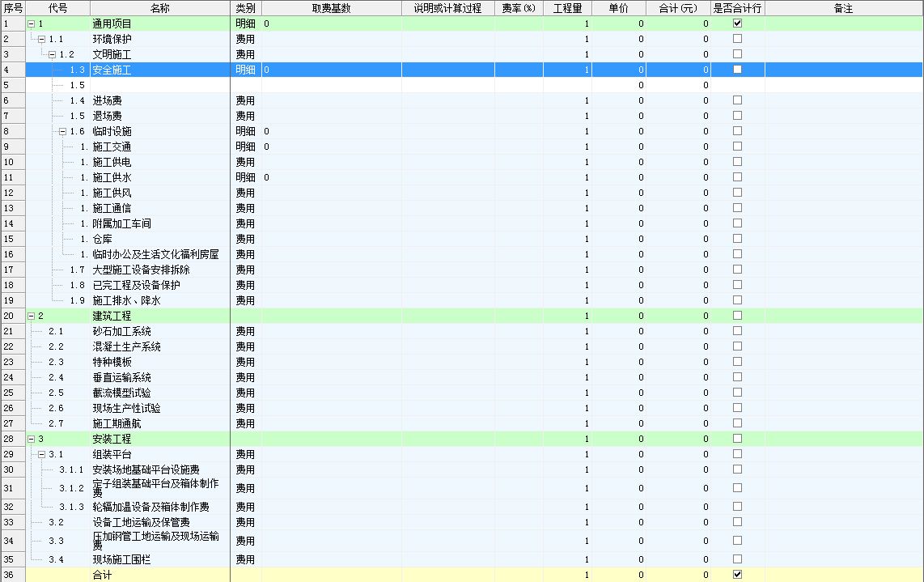Image resolution: width=924 pixels, height=582 pixels.
Task: Collapse the 临时设施 tree branch
Action: pyautogui.click(x=63, y=131)
